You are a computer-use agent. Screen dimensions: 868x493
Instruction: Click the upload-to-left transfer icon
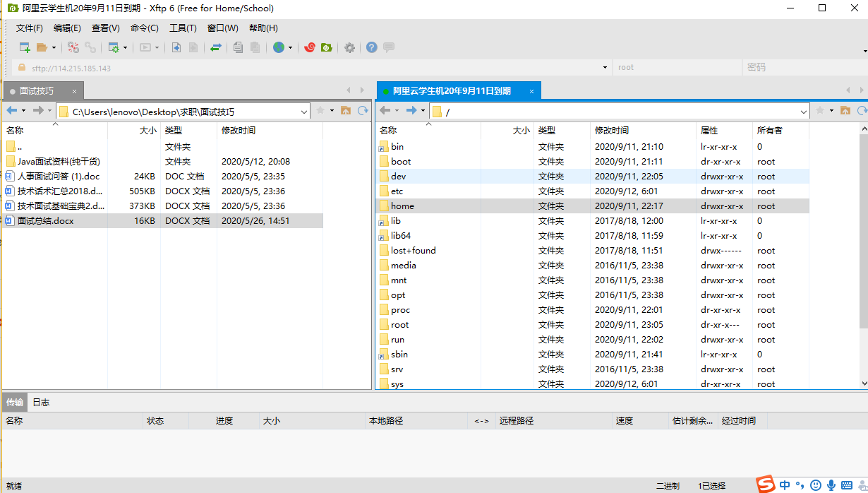click(x=176, y=47)
